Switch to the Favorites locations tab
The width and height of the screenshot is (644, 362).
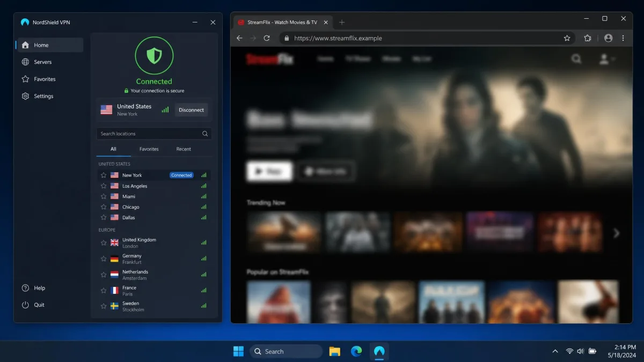point(149,149)
